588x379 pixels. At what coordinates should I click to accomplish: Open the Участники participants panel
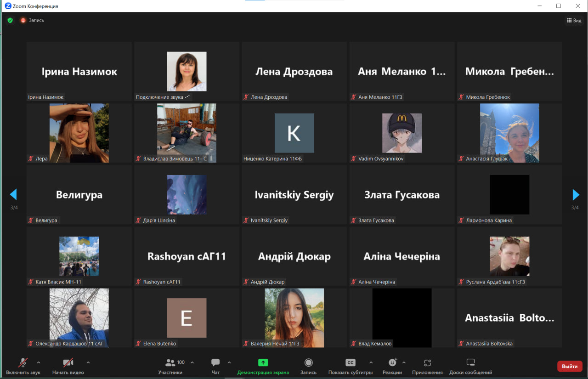click(170, 363)
